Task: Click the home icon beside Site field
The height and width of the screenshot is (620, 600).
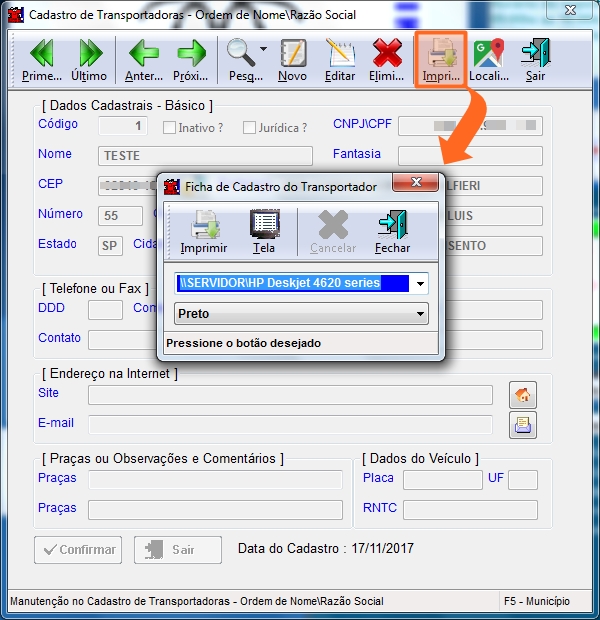Action: pos(522,395)
